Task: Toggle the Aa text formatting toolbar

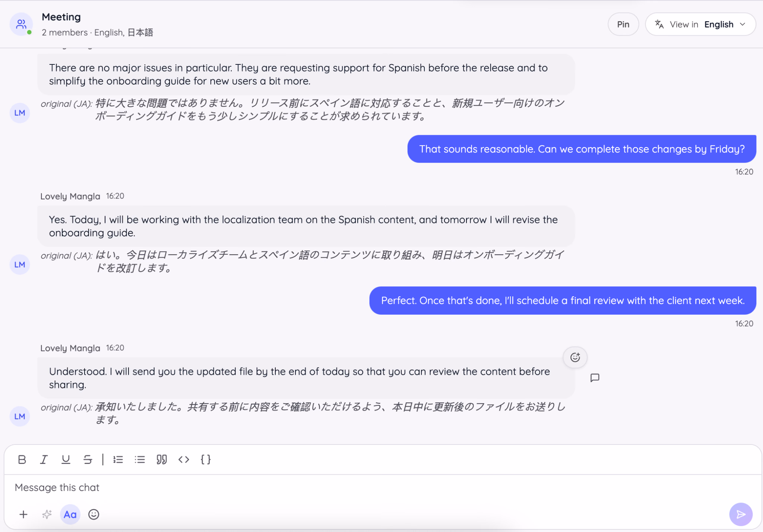Action: click(70, 515)
